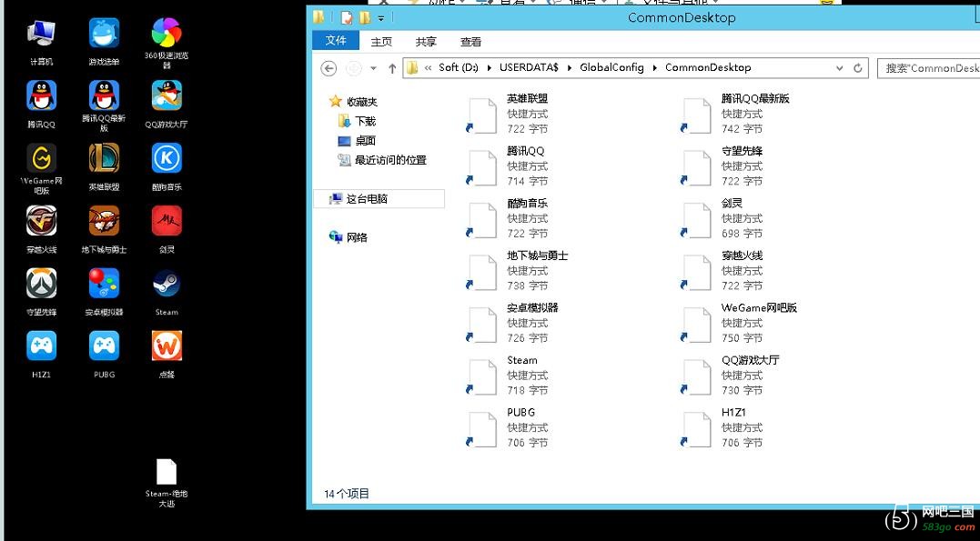This screenshot has width=980, height=541.
Task: Select 收藏夹 in the navigation pane
Action: (x=354, y=101)
